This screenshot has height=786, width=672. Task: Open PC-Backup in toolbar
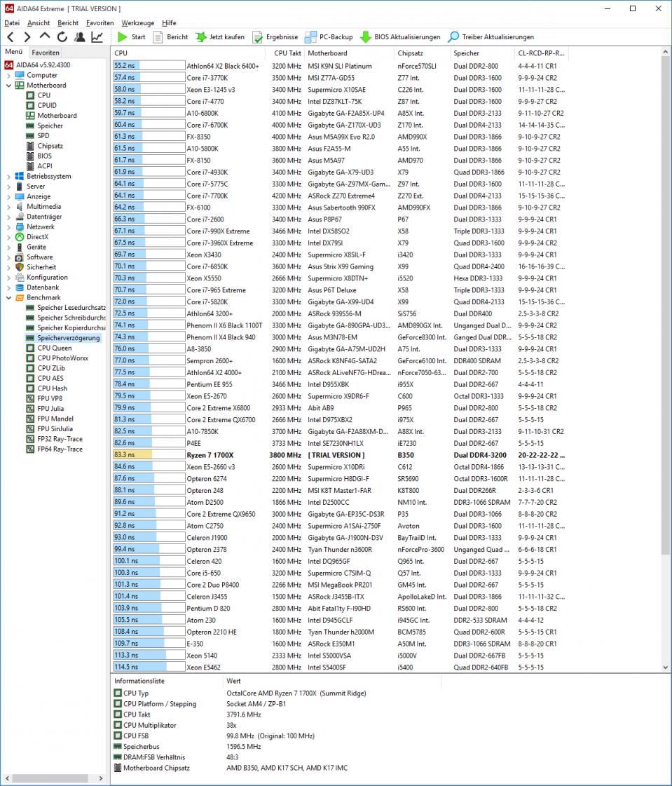pos(329,36)
